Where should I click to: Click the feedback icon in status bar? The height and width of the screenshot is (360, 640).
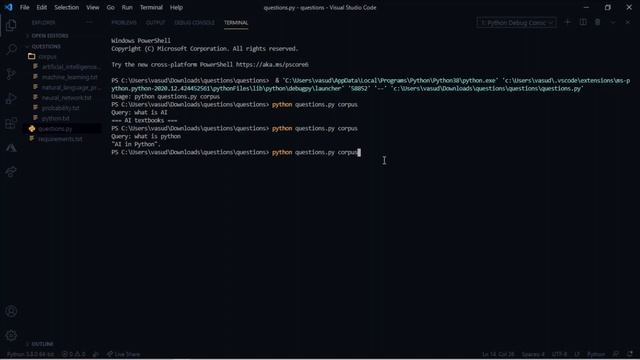pyautogui.click(x=616, y=354)
